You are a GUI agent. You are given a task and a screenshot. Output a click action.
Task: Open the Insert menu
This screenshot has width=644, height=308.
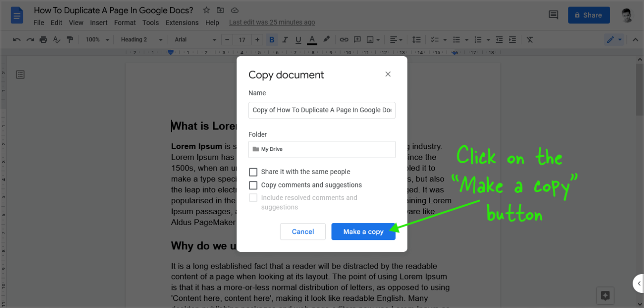coord(98,22)
